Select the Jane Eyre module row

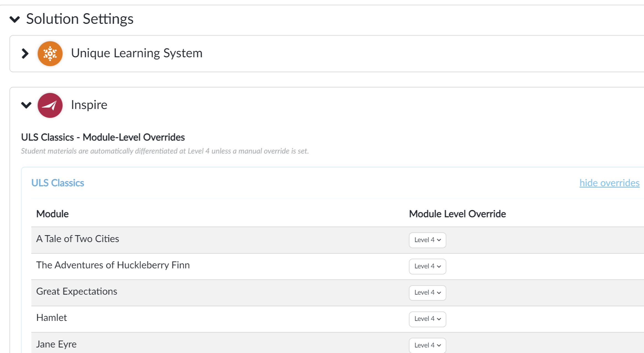(338, 343)
